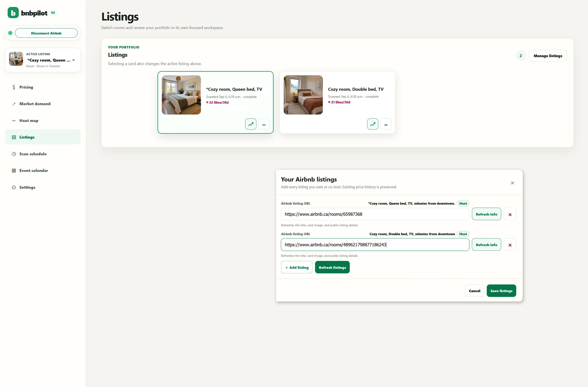
Task: Remove the 489621798877186243 listing with red X
Action: pyautogui.click(x=510, y=245)
